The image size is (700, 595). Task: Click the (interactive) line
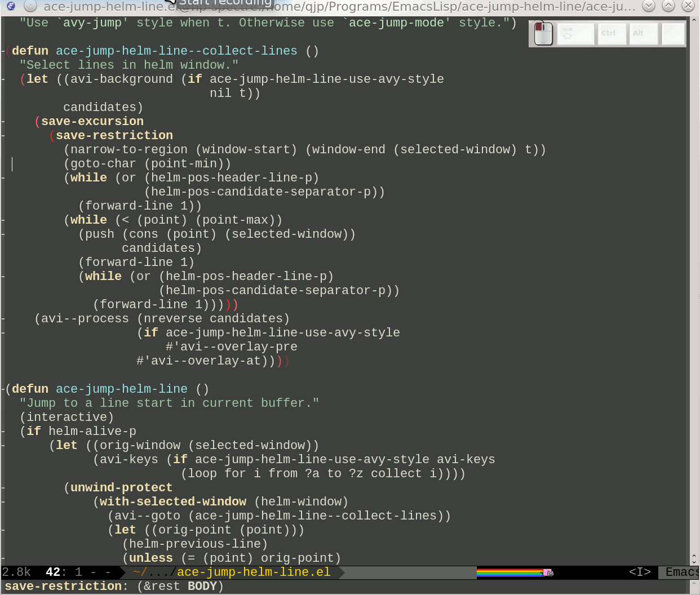(x=67, y=418)
